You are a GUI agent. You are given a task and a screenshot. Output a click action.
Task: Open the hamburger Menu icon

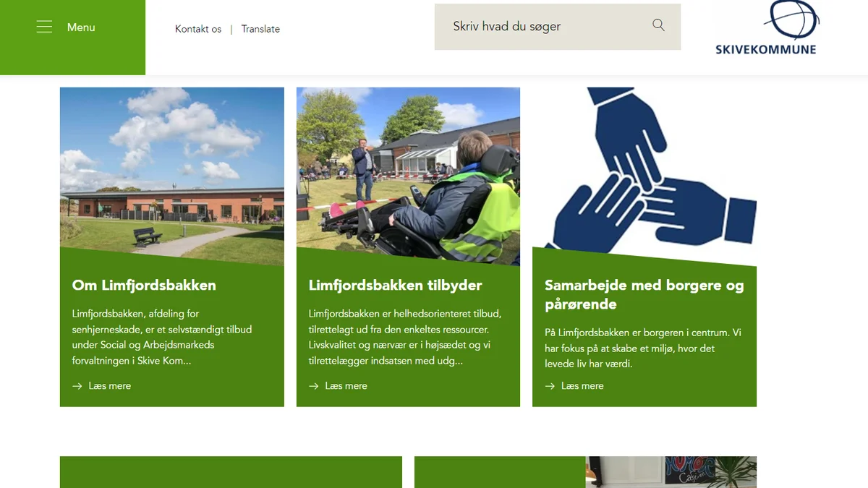pyautogui.click(x=44, y=27)
